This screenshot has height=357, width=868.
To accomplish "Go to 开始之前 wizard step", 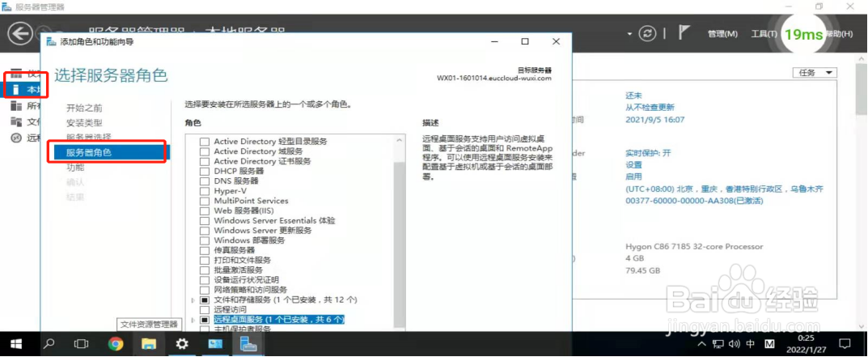I will 84,108.
